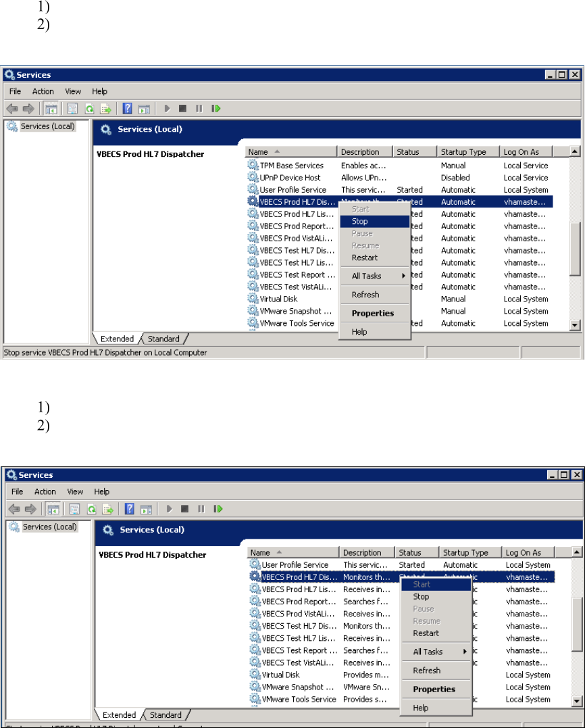Click Start Service play icon in upper toolbar
Image resolution: width=585 pixels, height=728 pixels.
point(168,109)
